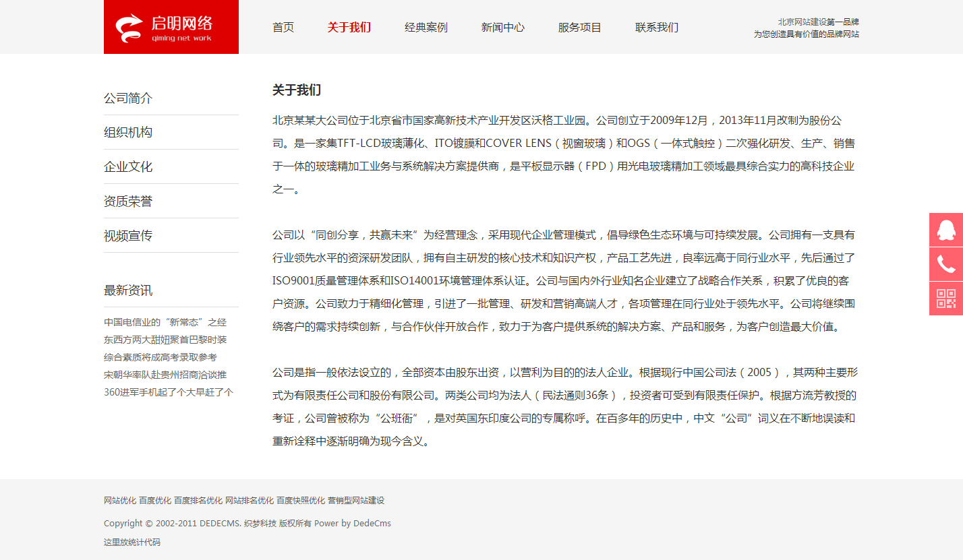Select 关于我们 in top navigation
The width and height of the screenshot is (963, 560).
pos(349,28)
